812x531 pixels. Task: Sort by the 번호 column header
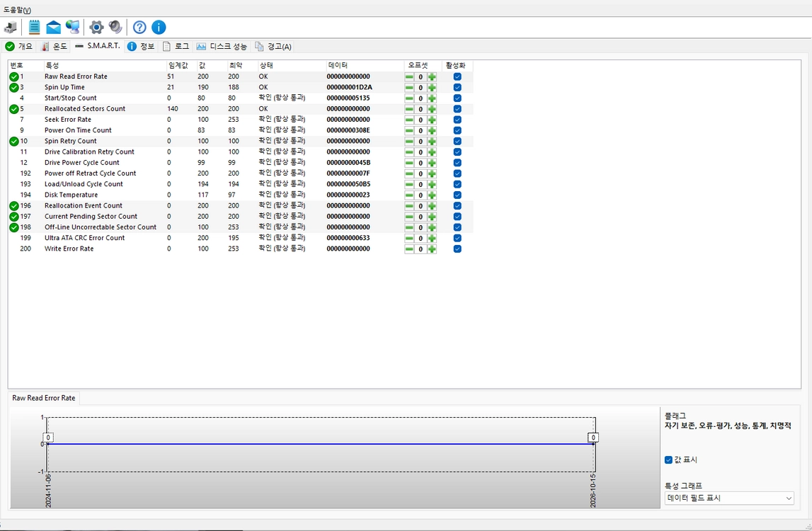(25, 66)
